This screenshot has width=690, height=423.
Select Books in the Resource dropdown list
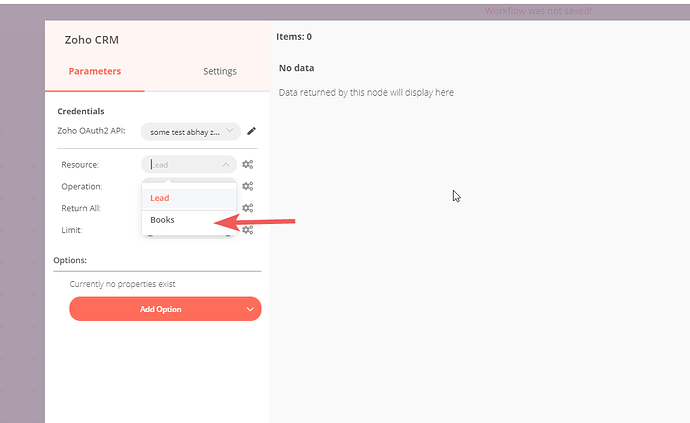click(x=163, y=220)
